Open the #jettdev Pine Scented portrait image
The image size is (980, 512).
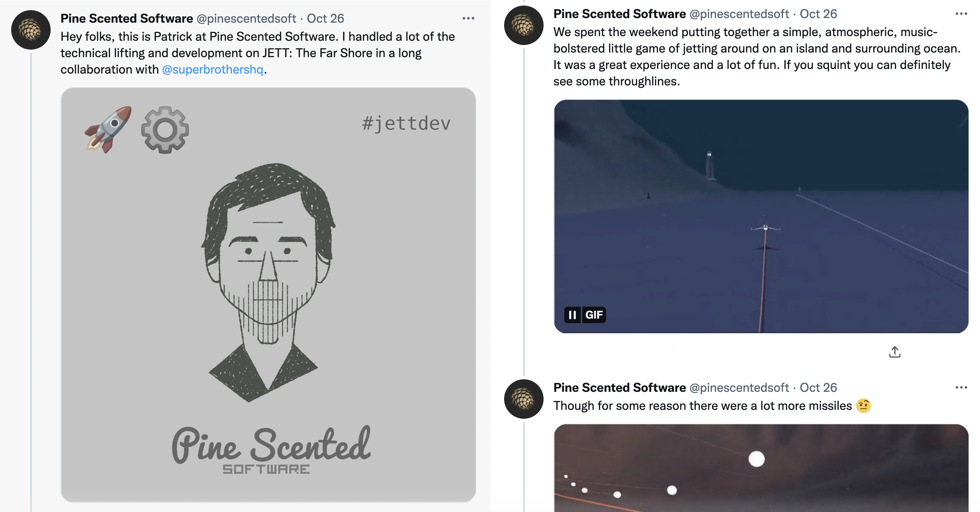tap(268, 295)
